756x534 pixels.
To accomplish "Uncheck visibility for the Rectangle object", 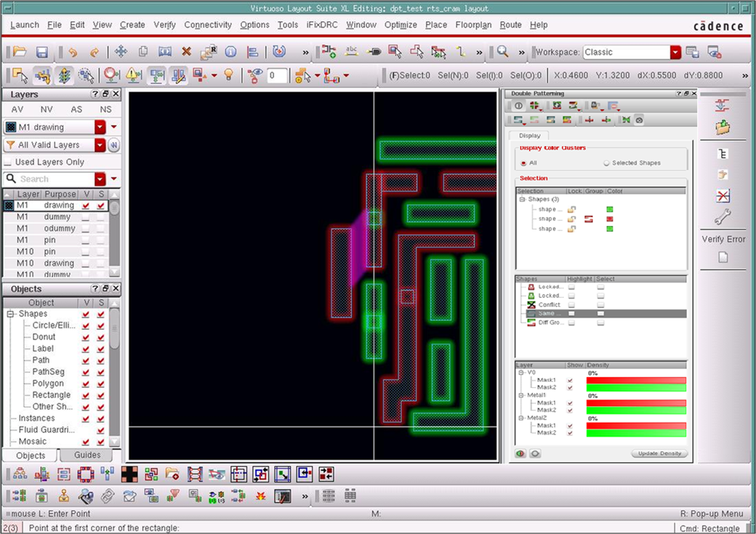I will coord(87,395).
